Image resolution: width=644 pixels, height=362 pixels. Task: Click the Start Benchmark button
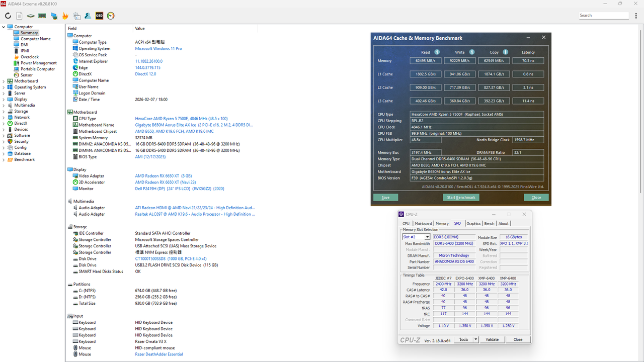click(461, 198)
